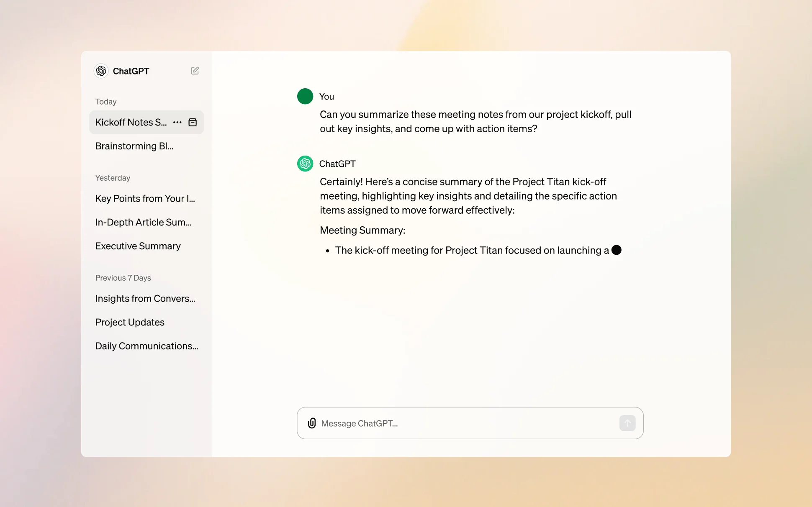Click the send arrow button in message input
The image size is (812, 507).
point(627,423)
